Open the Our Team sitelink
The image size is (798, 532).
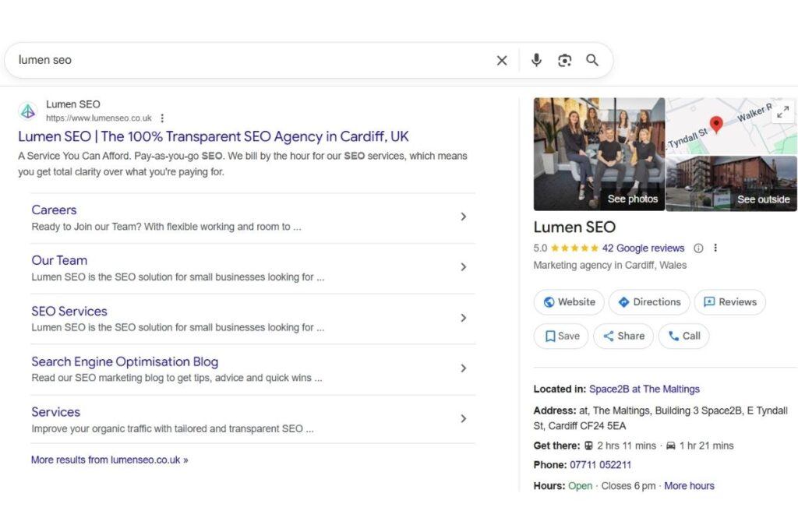[59, 260]
